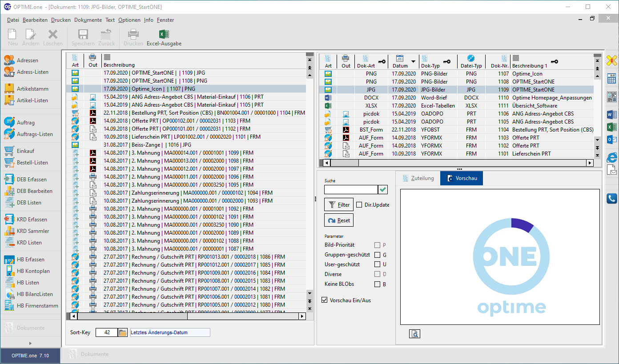Open Outlook icon in right sidebar
Image resolution: width=619 pixels, height=364 pixels.
click(612, 140)
